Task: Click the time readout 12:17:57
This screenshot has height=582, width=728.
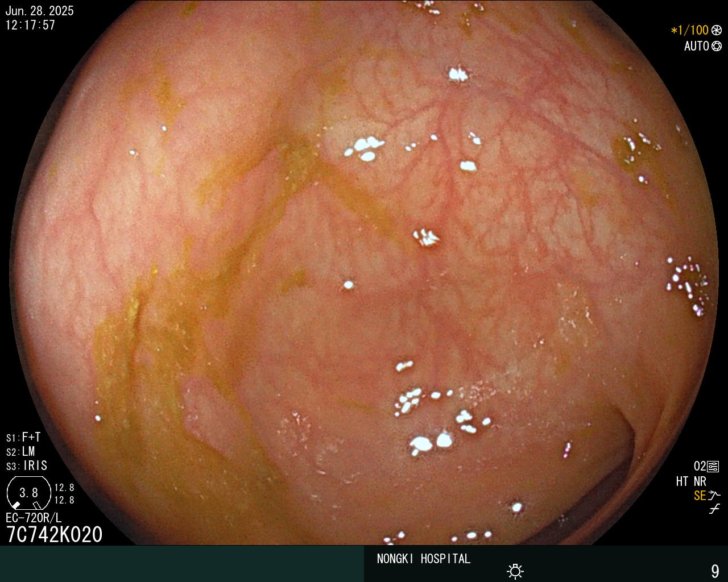Action: pos(30,25)
